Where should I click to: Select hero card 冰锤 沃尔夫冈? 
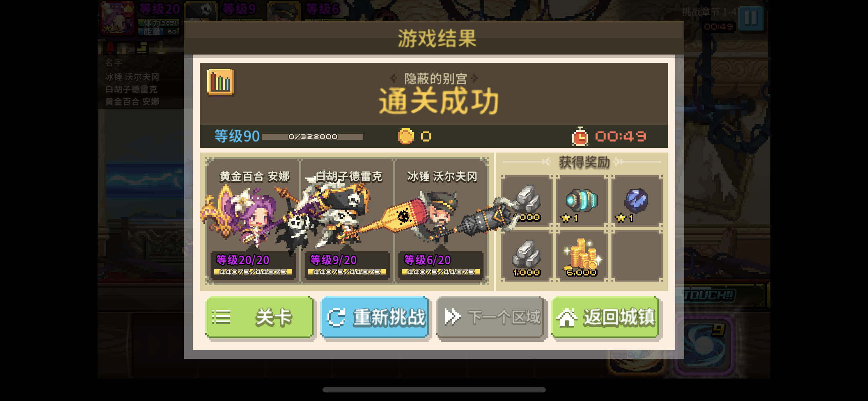pyautogui.click(x=441, y=221)
